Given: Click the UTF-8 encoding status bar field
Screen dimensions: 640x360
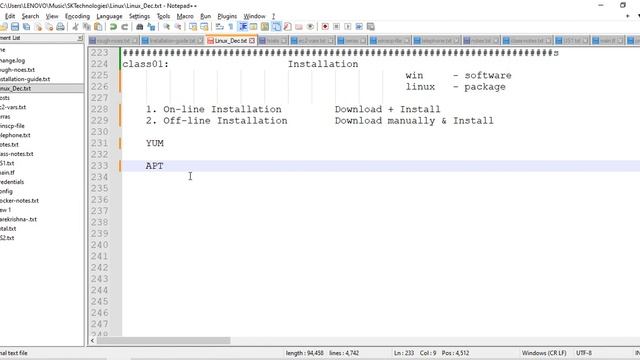Looking at the screenshot, I should [584, 353].
